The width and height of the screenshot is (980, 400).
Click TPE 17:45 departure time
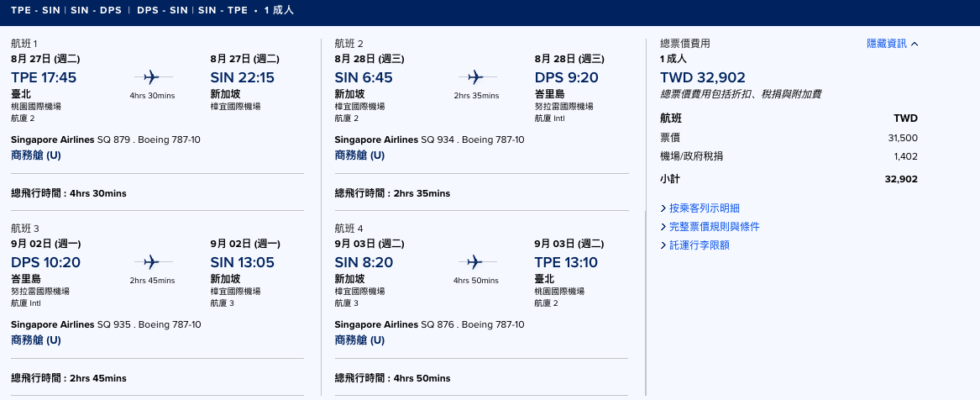click(x=44, y=77)
